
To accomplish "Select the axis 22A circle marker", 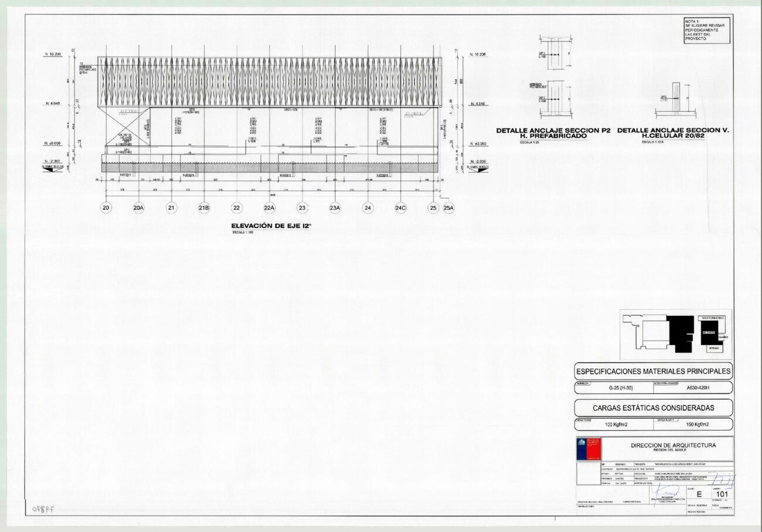I will pos(270,208).
